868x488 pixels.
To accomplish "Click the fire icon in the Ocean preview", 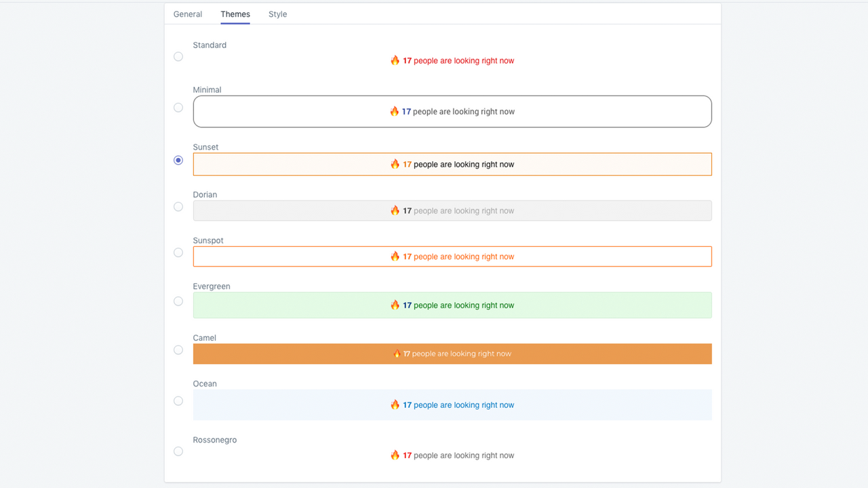I will [x=395, y=405].
